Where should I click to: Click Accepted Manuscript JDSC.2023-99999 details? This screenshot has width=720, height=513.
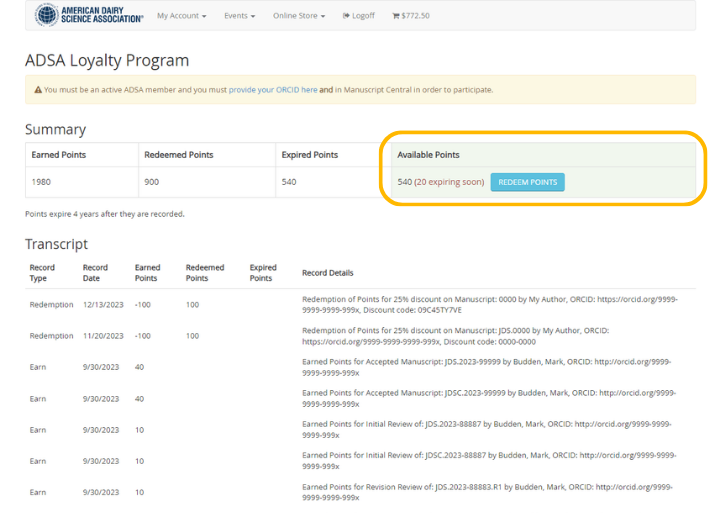click(x=489, y=399)
